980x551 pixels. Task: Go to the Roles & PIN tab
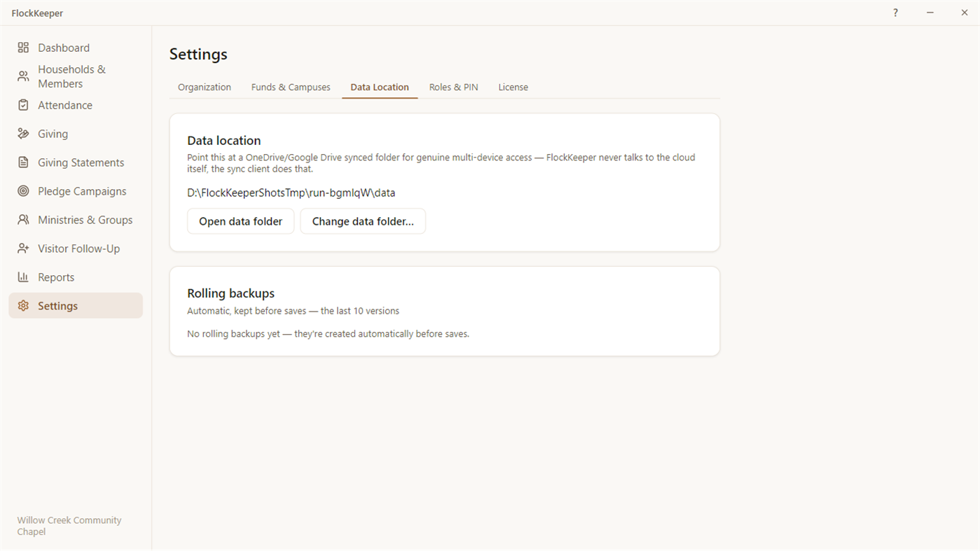click(454, 88)
